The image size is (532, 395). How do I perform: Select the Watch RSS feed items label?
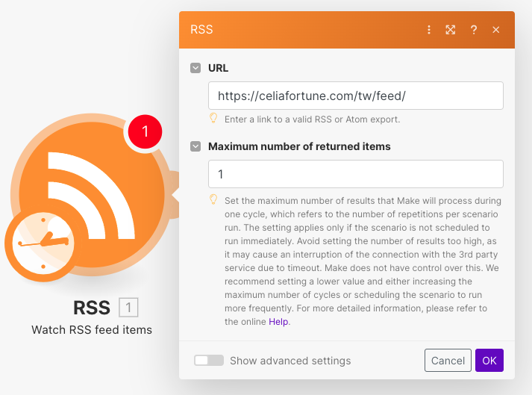coord(92,329)
